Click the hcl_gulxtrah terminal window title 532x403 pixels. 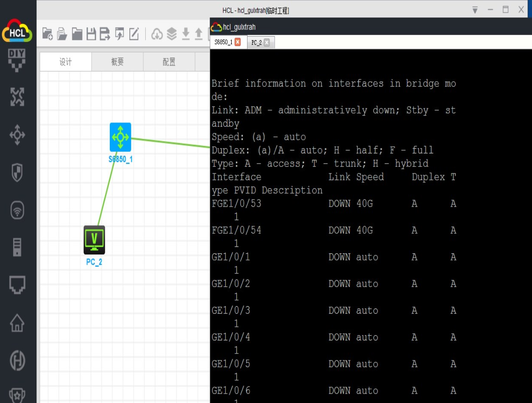239,27
